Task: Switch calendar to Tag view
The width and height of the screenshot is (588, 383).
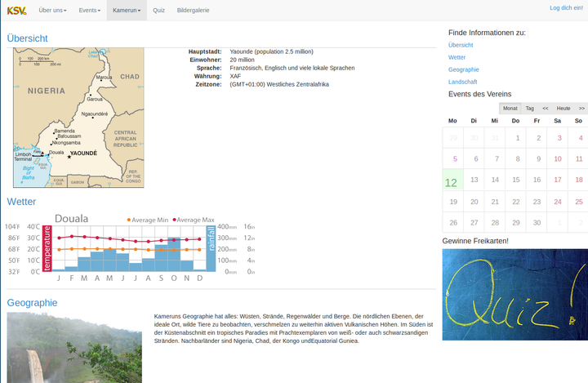Action: [x=529, y=108]
